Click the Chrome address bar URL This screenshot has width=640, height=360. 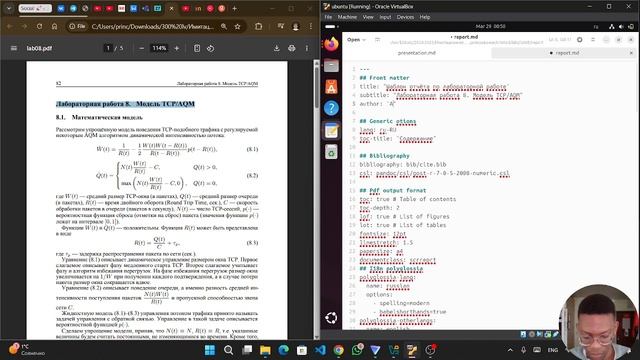153,26
